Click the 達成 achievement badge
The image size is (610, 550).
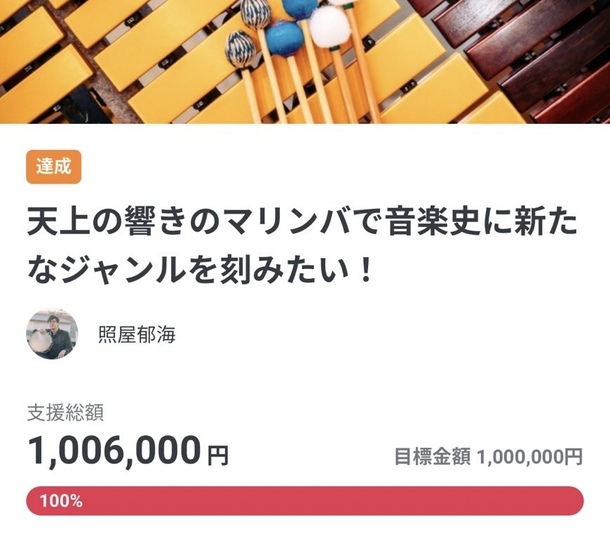tap(54, 166)
